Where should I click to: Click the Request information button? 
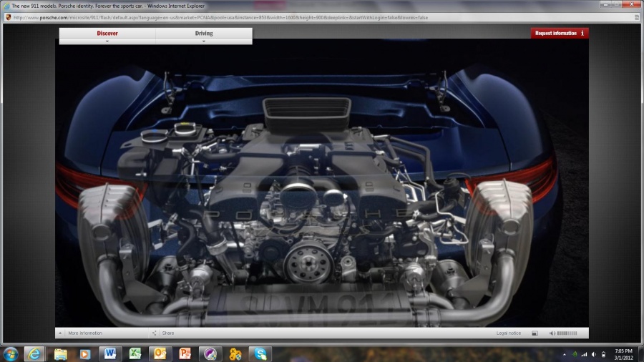(560, 33)
